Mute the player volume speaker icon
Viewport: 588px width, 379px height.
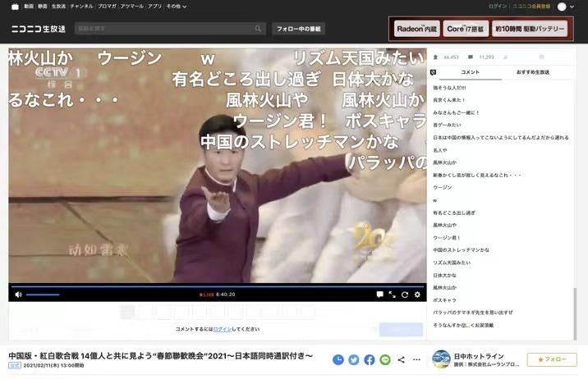18,295
